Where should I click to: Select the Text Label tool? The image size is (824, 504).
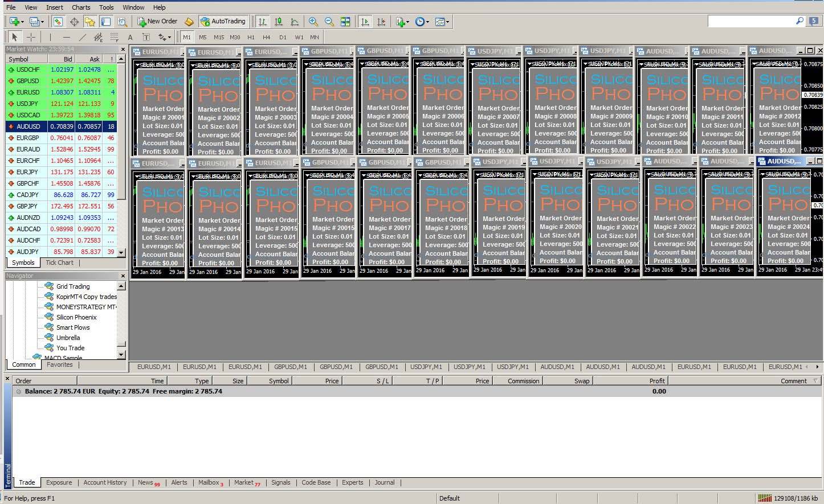pos(146,38)
